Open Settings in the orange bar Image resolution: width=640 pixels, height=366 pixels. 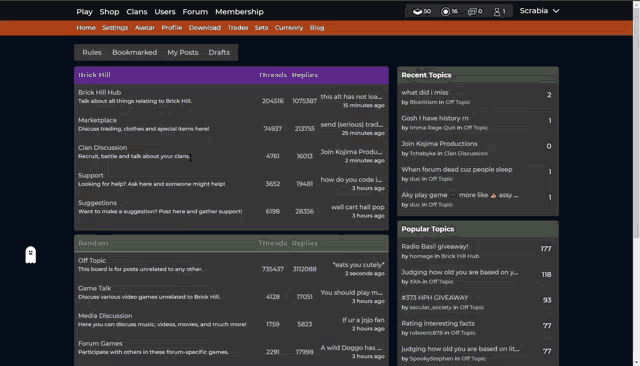coord(115,28)
